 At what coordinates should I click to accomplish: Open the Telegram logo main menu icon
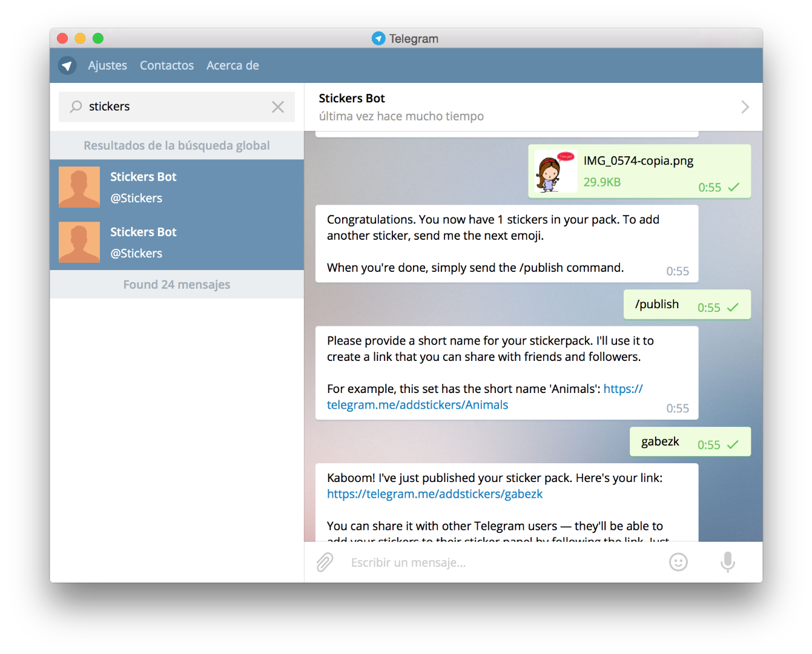pyautogui.click(x=67, y=65)
